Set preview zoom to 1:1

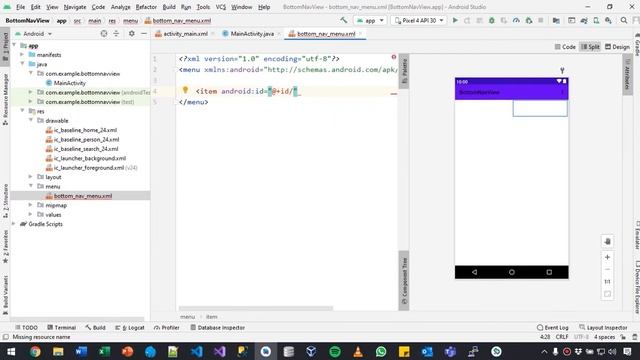607,282
